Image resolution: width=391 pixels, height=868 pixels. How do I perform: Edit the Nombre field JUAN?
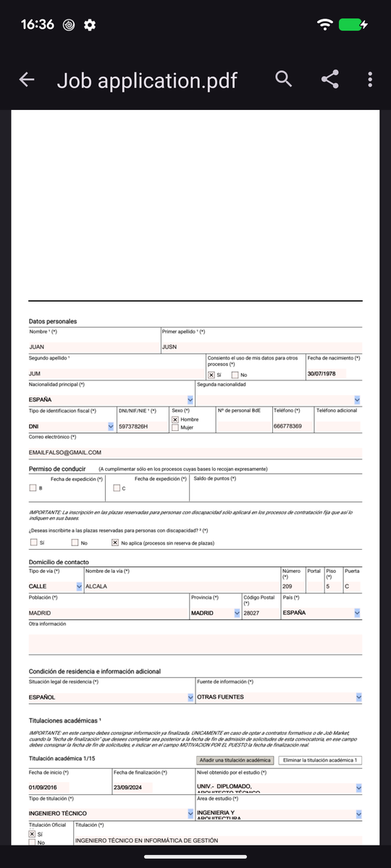(93, 346)
